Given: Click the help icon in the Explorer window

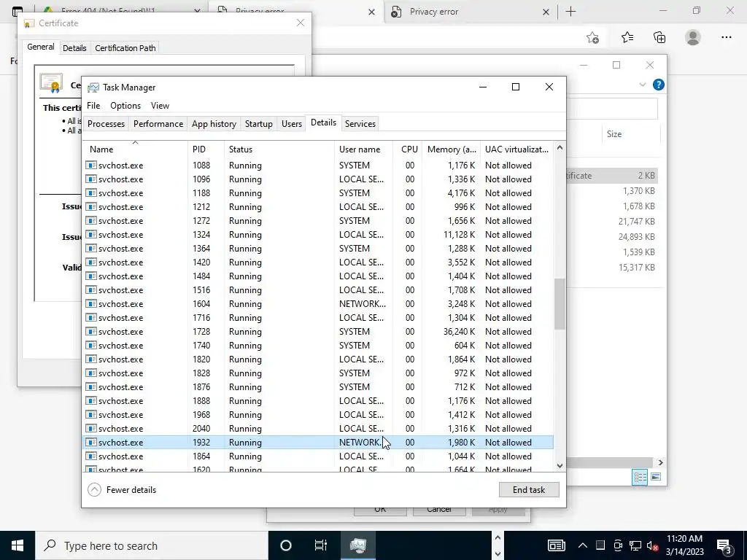Looking at the screenshot, I should pos(659,85).
